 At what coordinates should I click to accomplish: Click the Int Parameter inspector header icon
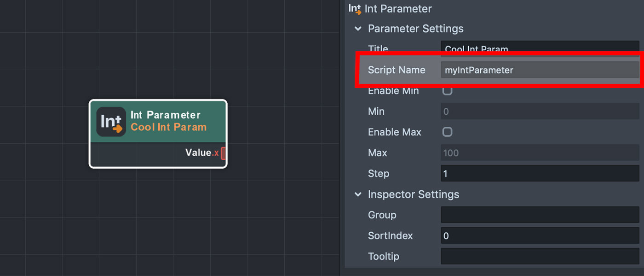coord(354,9)
